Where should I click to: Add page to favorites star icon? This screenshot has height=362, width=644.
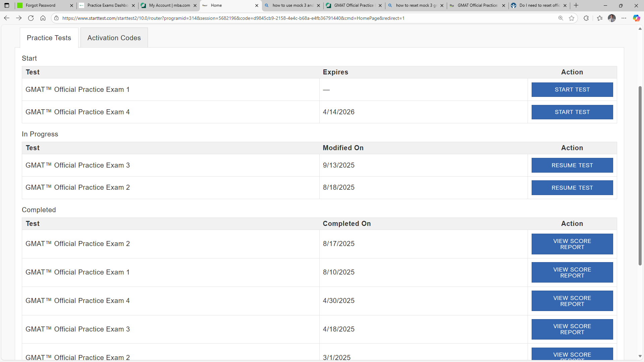(x=572, y=18)
